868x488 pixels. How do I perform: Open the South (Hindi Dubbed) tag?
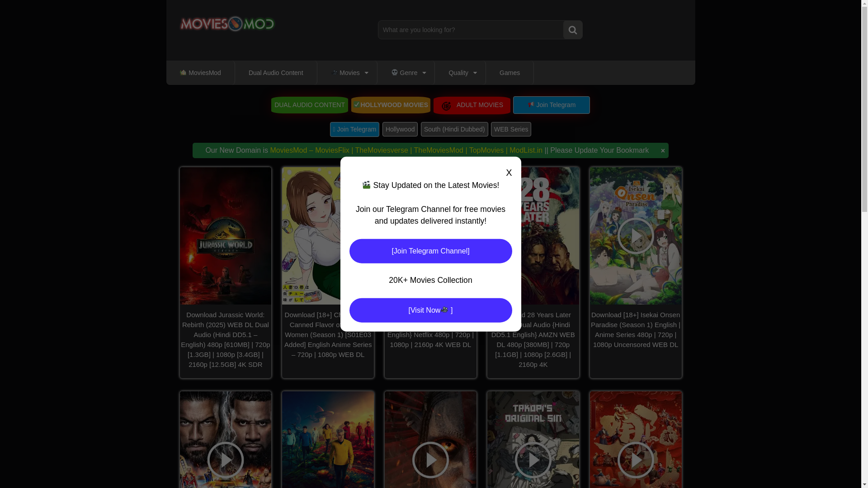[454, 129]
